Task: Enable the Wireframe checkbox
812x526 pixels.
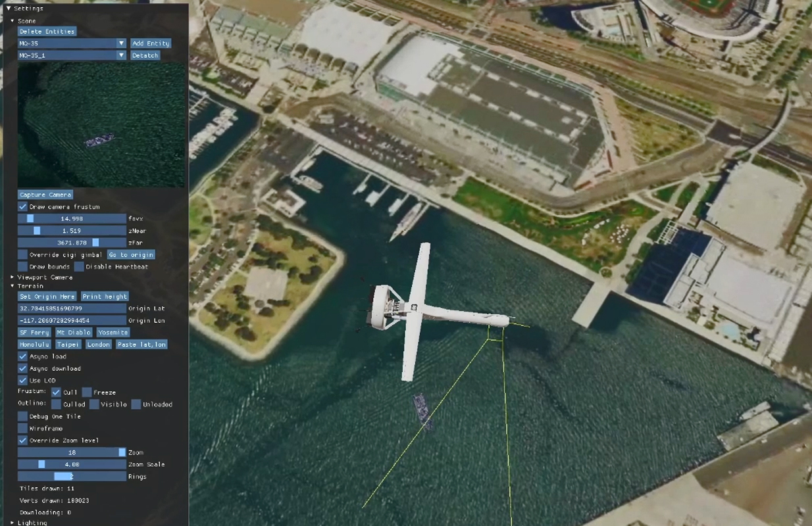Action: 23,428
